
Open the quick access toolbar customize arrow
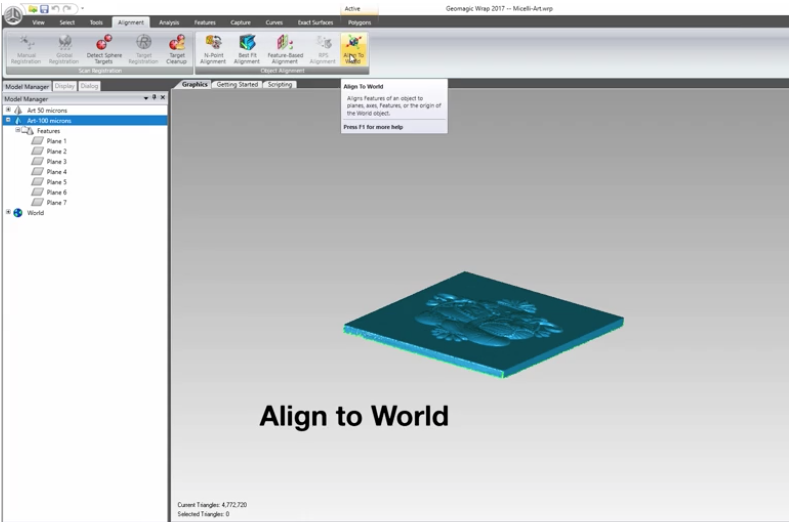coord(83,9)
